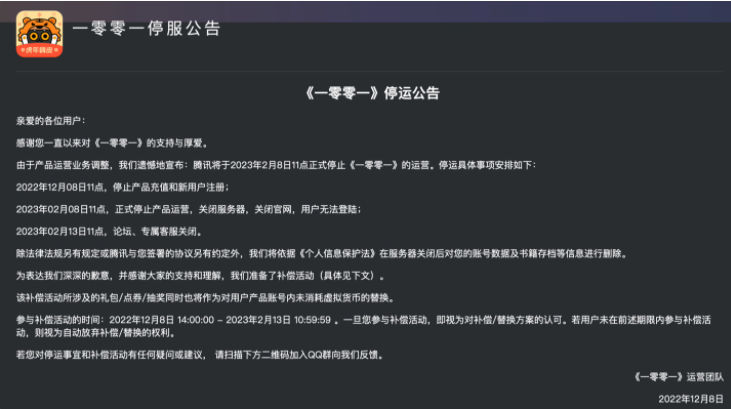731x409 pixels.
Task: Click the 《一零零一》运营团队 signature
Action: click(677, 377)
